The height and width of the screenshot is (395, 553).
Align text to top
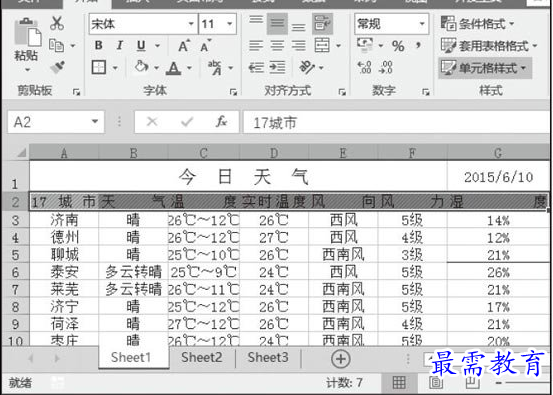click(256, 20)
